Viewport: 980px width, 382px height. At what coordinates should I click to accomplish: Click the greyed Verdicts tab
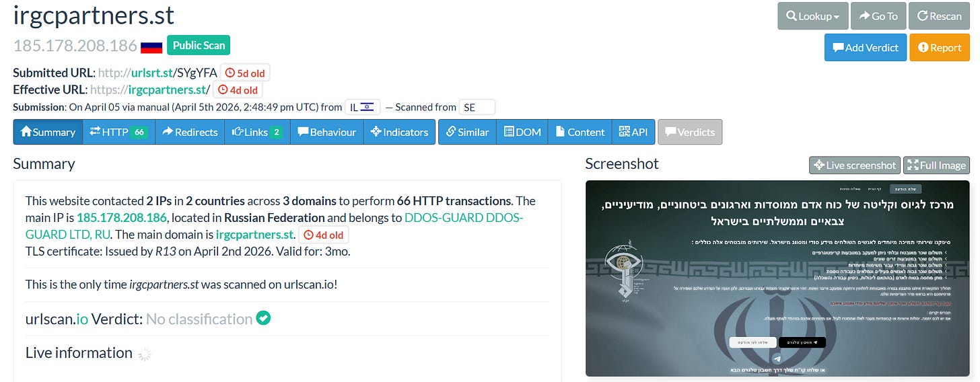click(690, 132)
